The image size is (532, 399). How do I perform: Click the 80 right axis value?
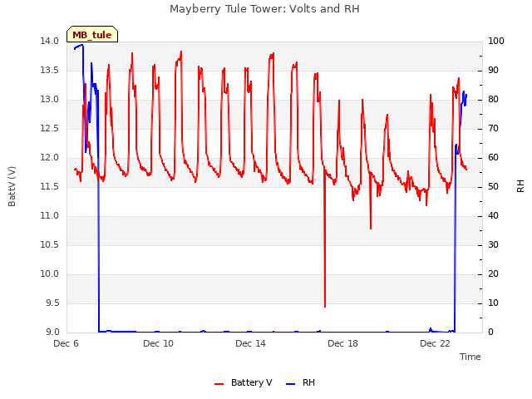[493, 100]
